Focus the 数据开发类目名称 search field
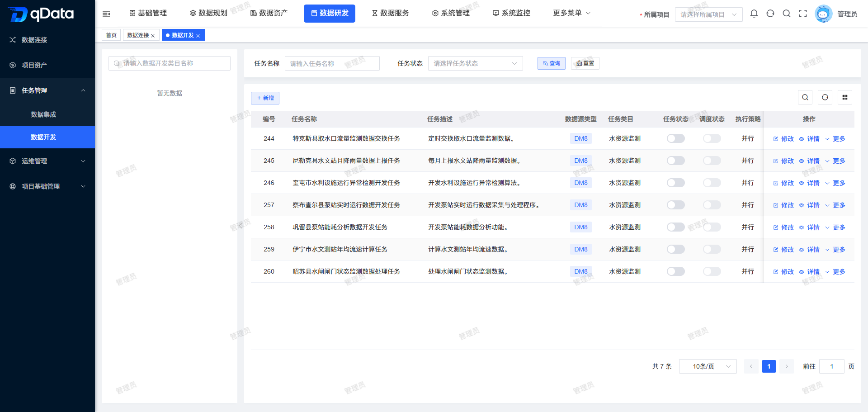This screenshot has width=868, height=412. pyautogui.click(x=170, y=63)
